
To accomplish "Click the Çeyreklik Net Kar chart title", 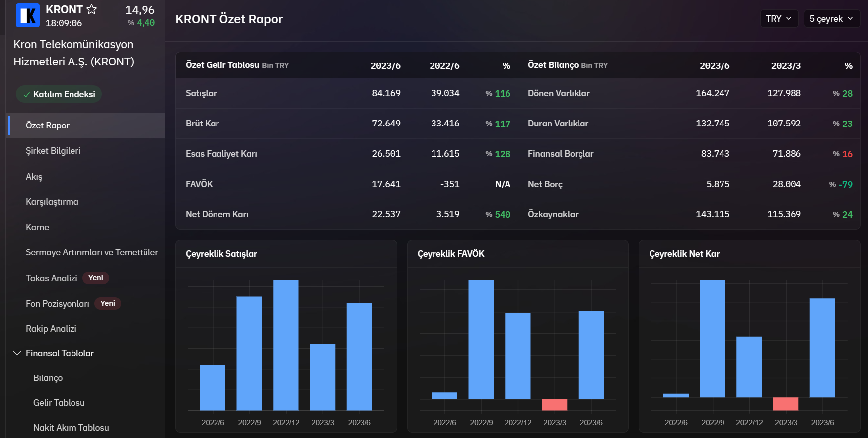I will [684, 254].
